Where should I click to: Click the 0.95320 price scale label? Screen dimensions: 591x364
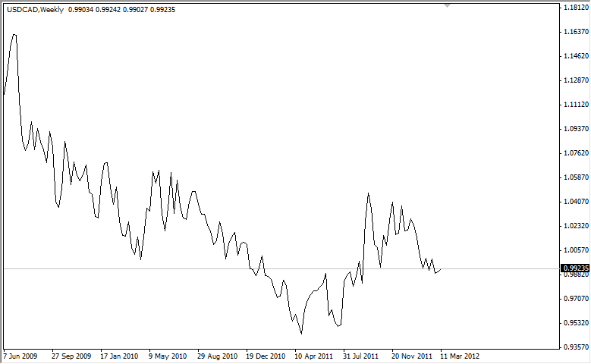tap(576, 323)
